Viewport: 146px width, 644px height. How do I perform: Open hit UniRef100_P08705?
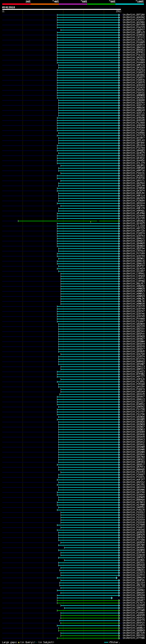134,306
